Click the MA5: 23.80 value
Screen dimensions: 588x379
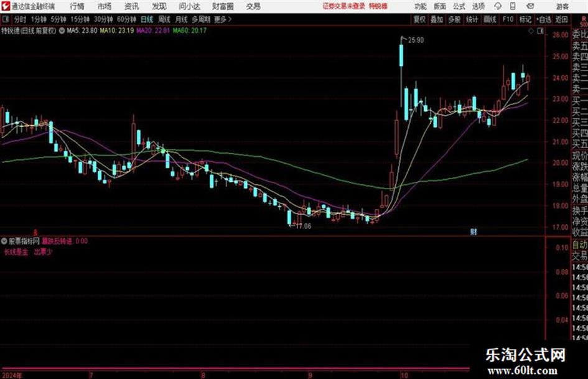(x=82, y=30)
